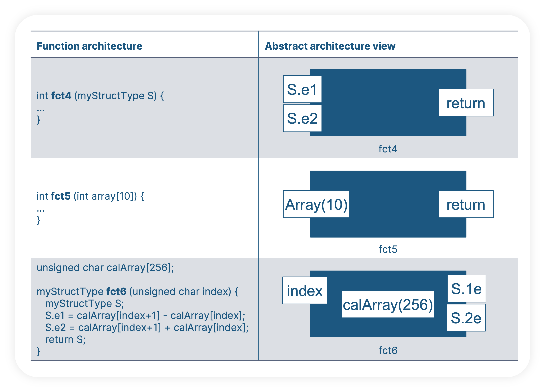The image size is (545, 392).
Task: Click the bold fct6 function name in code
Action: (x=116, y=291)
